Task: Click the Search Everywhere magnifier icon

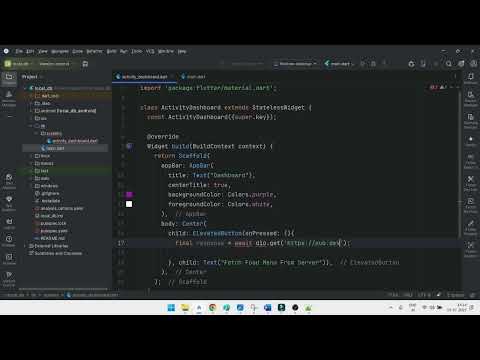Action: pyautogui.click(x=449, y=64)
